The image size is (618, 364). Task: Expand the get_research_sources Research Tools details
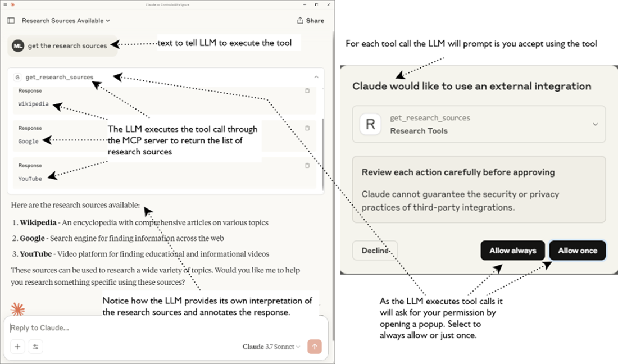(595, 124)
